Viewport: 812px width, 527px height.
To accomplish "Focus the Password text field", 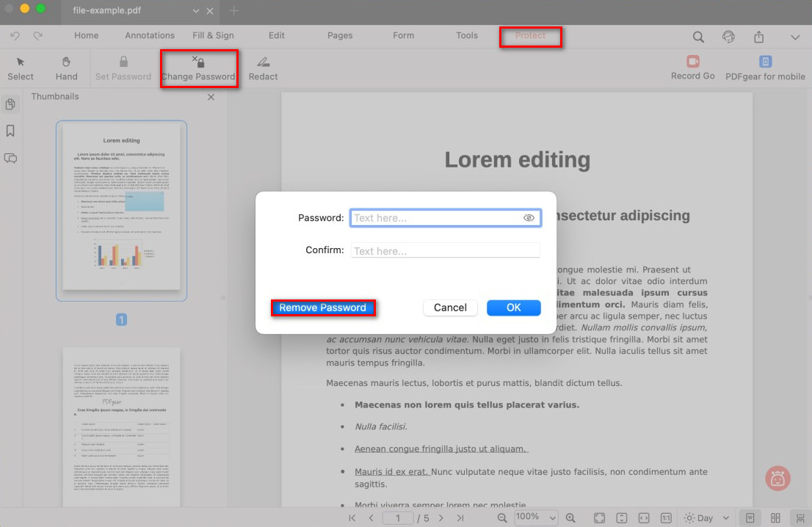I will [x=446, y=218].
